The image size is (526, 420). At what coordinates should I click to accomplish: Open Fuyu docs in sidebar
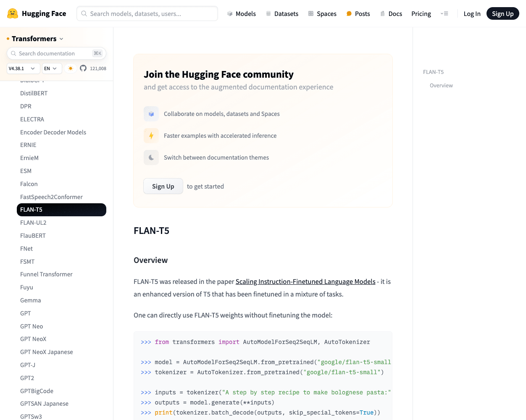point(26,287)
